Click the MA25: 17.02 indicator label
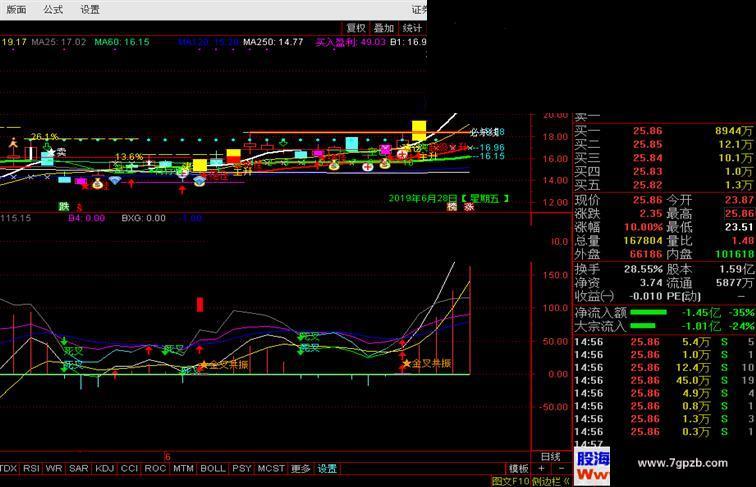The image size is (756, 487). pos(59,42)
